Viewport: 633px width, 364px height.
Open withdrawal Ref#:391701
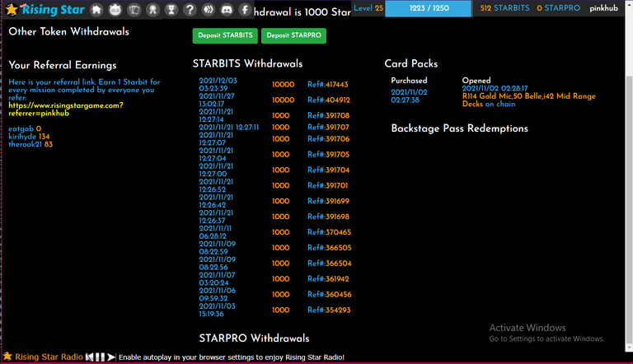click(x=327, y=185)
